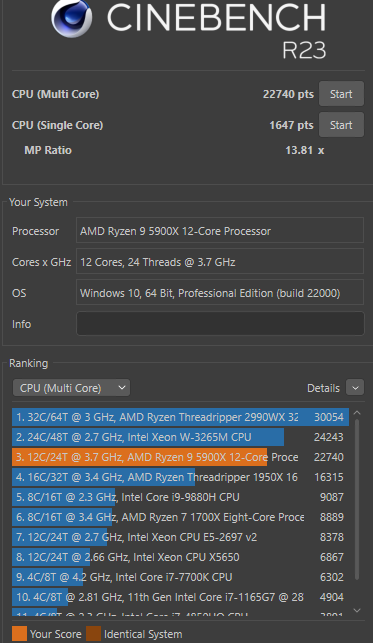Click the ranking list scroll down arrow
Screen dimensions: 373x643
[357, 610]
